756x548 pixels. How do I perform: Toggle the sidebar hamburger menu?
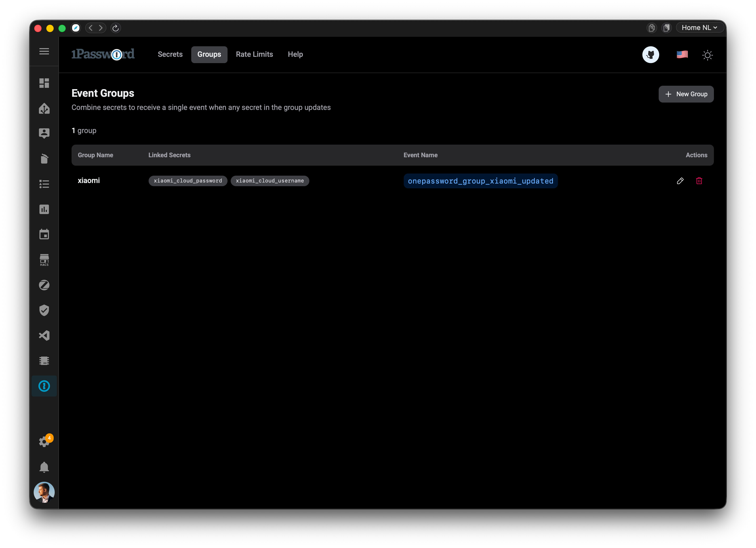(x=44, y=51)
